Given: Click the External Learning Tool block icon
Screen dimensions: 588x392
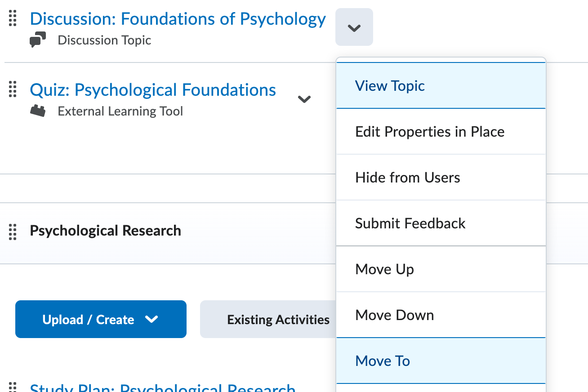Looking at the screenshot, I should click(x=38, y=111).
